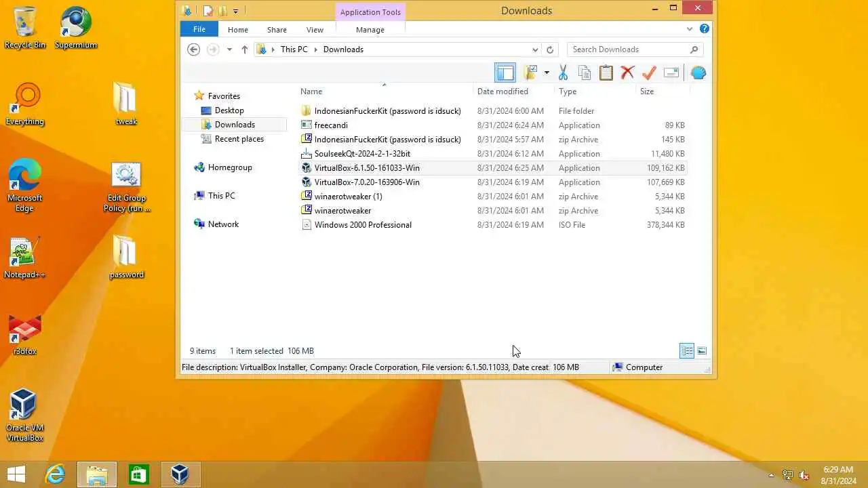The height and width of the screenshot is (488, 868).
Task: Click the Help question mark icon
Action: [x=705, y=29]
